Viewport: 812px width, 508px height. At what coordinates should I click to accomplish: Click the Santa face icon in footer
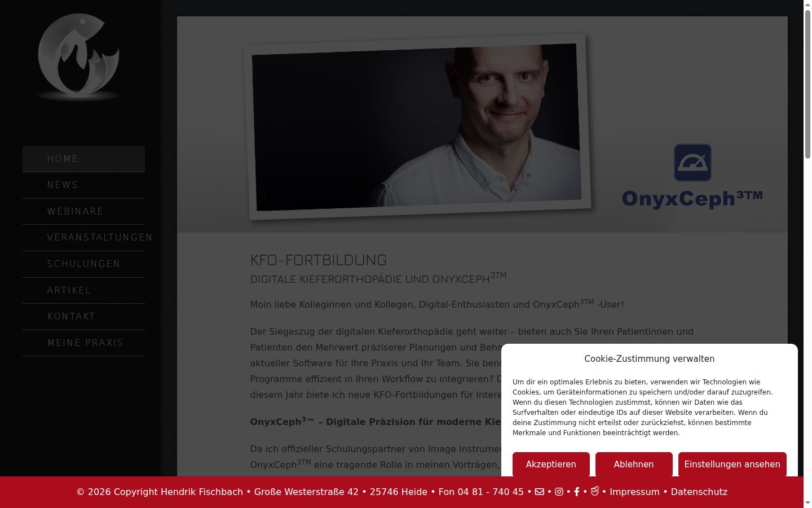pos(594,491)
